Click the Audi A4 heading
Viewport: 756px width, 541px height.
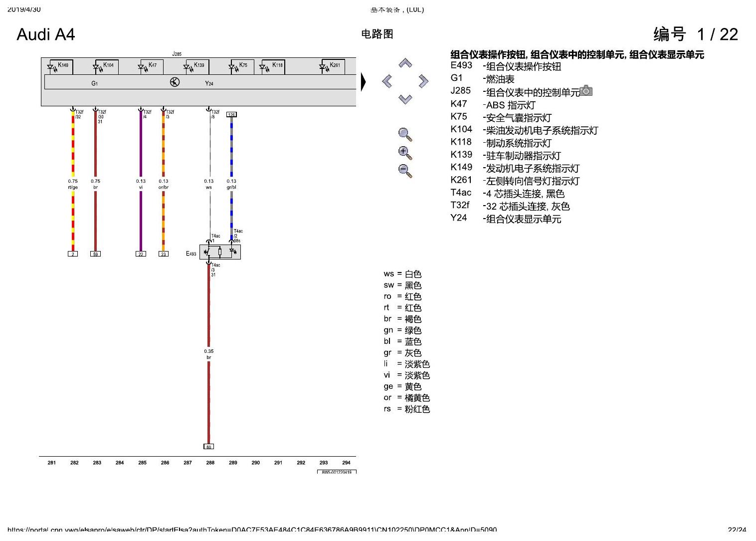[x=46, y=34]
